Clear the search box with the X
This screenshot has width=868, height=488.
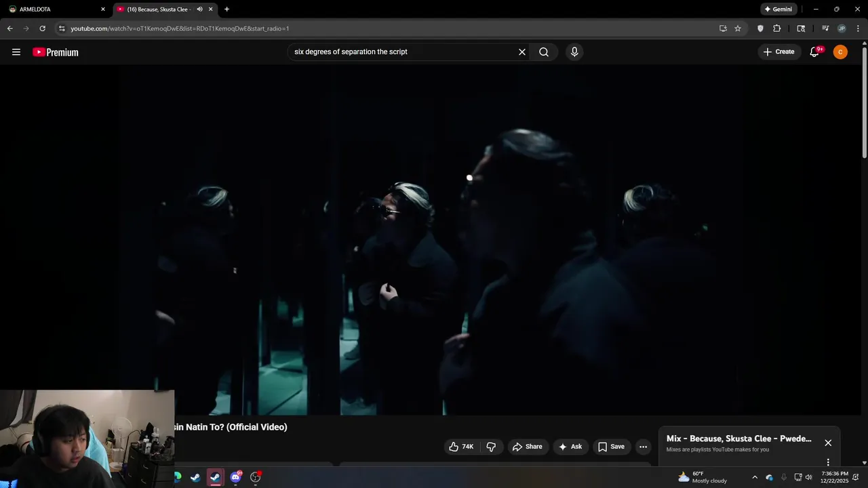point(522,52)
